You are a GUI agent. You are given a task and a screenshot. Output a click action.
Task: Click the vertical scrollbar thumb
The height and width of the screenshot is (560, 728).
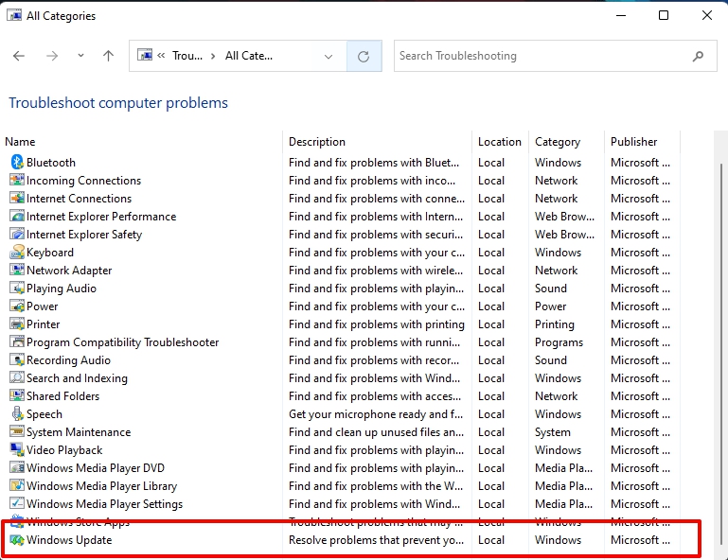(x=721, y=353)
